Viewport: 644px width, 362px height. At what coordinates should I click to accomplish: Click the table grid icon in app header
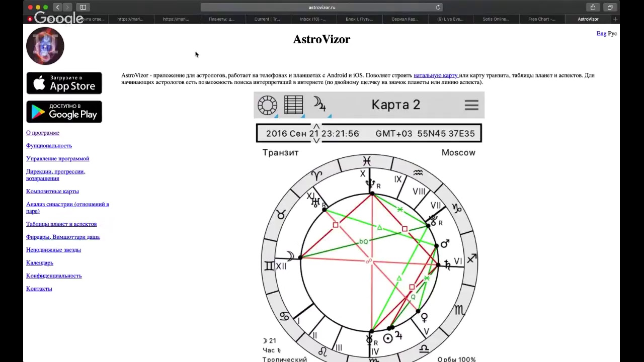[293, 105]
